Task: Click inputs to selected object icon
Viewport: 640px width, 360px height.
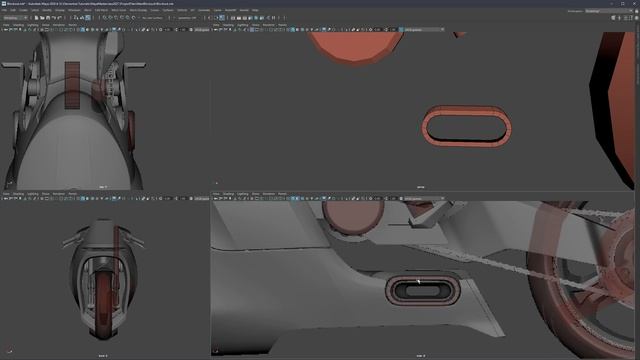Action: tap(211, 18)
